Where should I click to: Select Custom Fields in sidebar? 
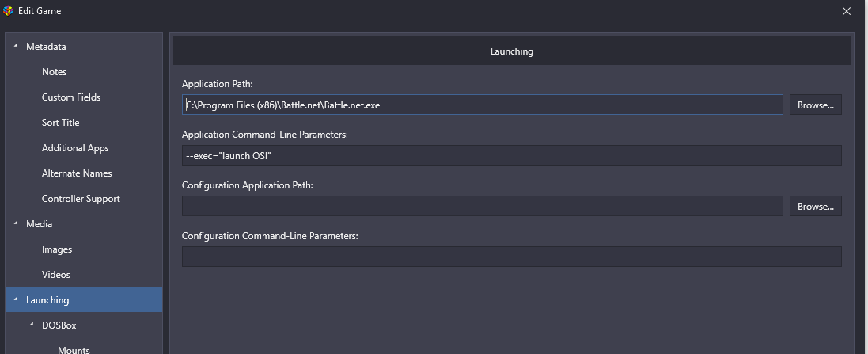(x=71, y=97)
